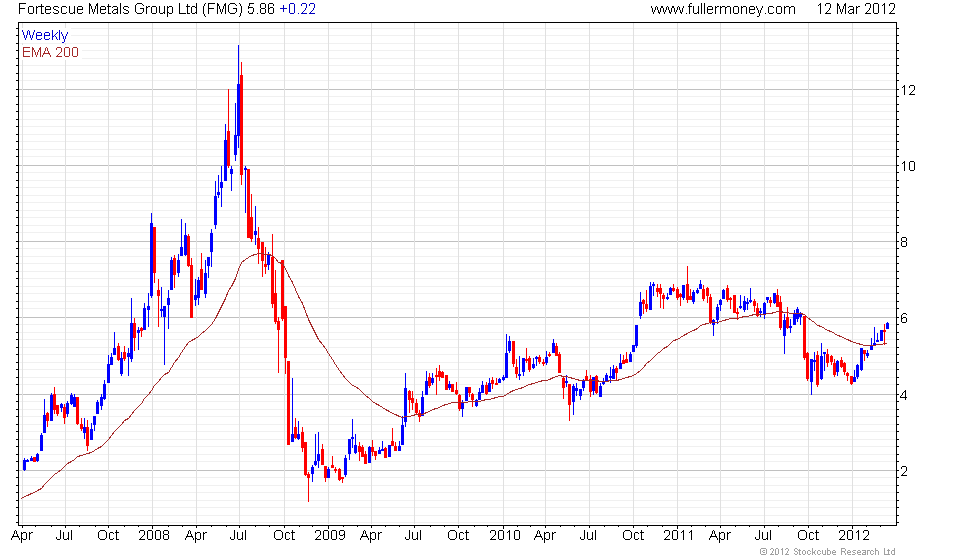
Task: Click the EMA 200 legend label
Action: point(51,52)
